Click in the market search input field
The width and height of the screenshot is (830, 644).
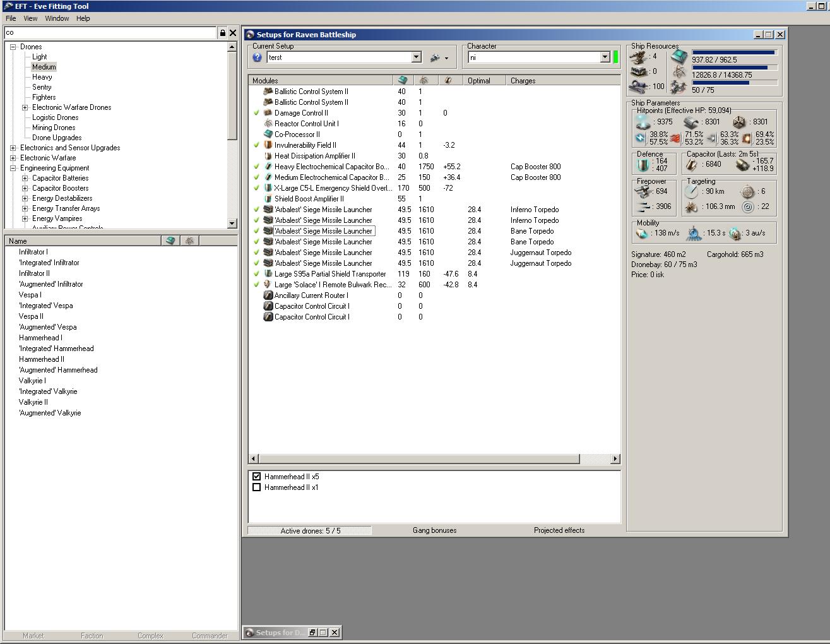click(110, 33)
